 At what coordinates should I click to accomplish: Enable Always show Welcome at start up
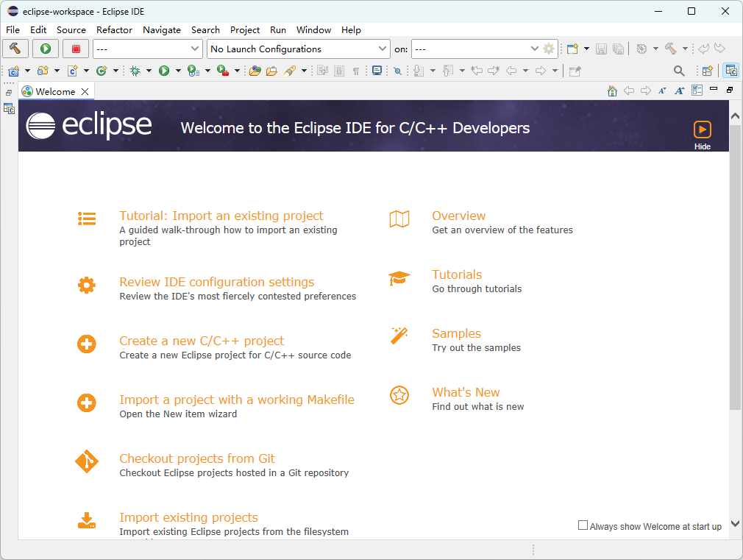tap(583, 524)
